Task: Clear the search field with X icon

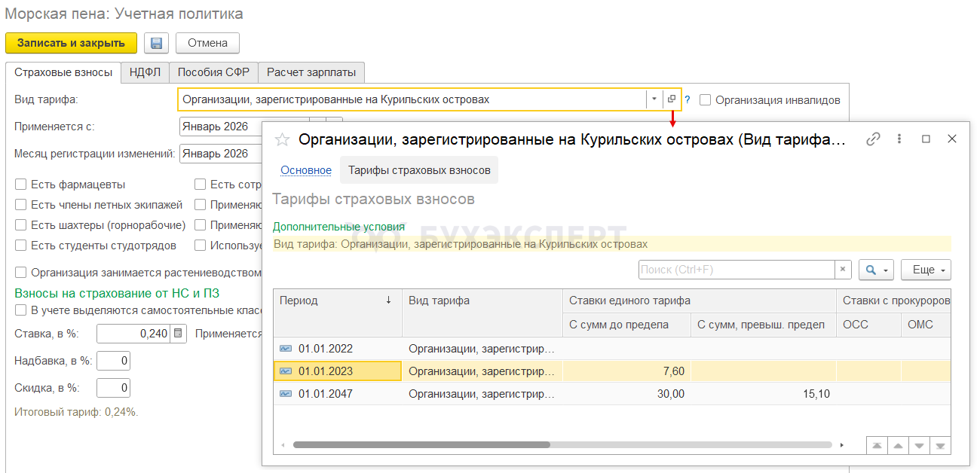Action: point(844,270)
